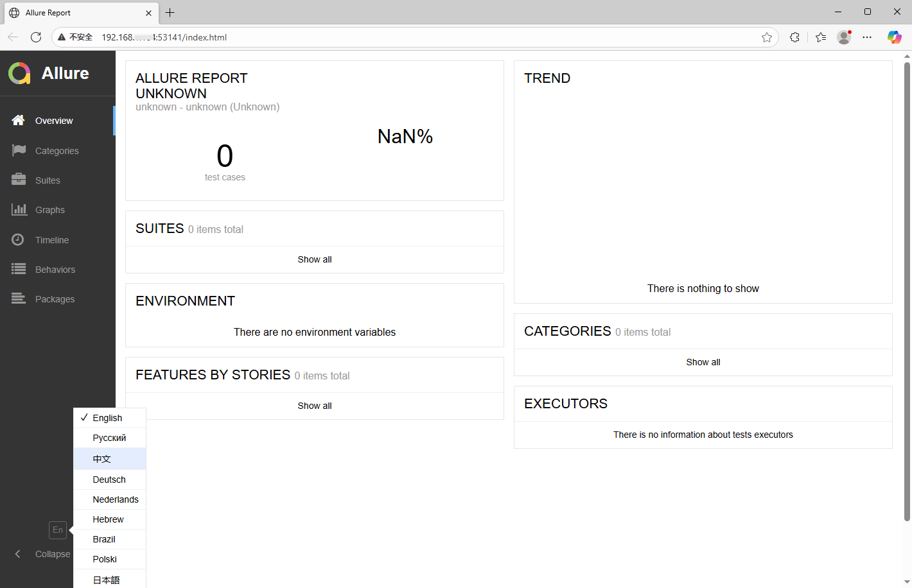The width and height of the screenshot is (912, 588).
Task: Select Русский in language list
Action: (x=110, y=438)
